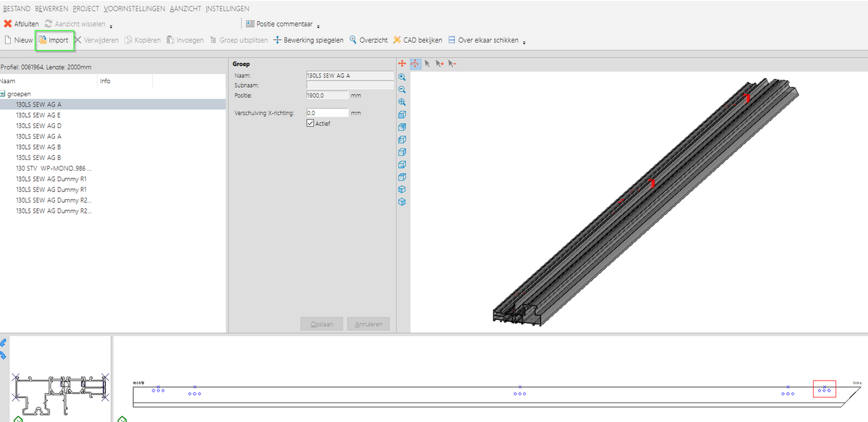Viewport: 868px width, 422px height.
Task: Click the Opslaan button
Action: click(322, 324)
